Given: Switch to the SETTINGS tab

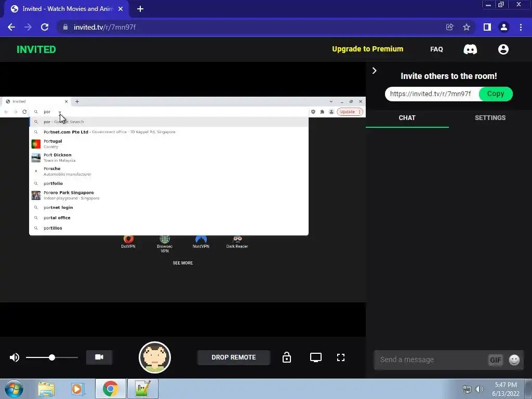Looking at the screenshot, I should pyautogui.click(x=490, y=118).
